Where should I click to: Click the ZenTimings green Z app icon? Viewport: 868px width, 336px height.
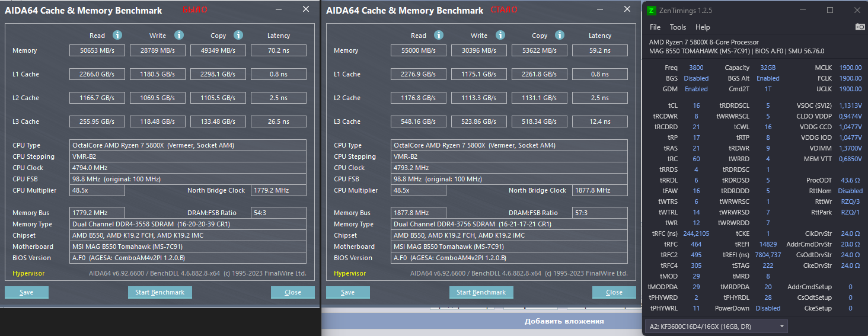click(x=652, y=11)
